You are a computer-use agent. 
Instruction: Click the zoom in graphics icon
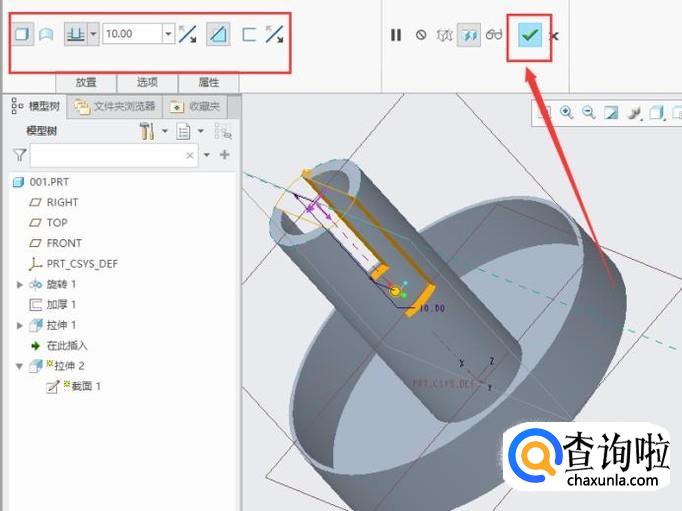566,112
